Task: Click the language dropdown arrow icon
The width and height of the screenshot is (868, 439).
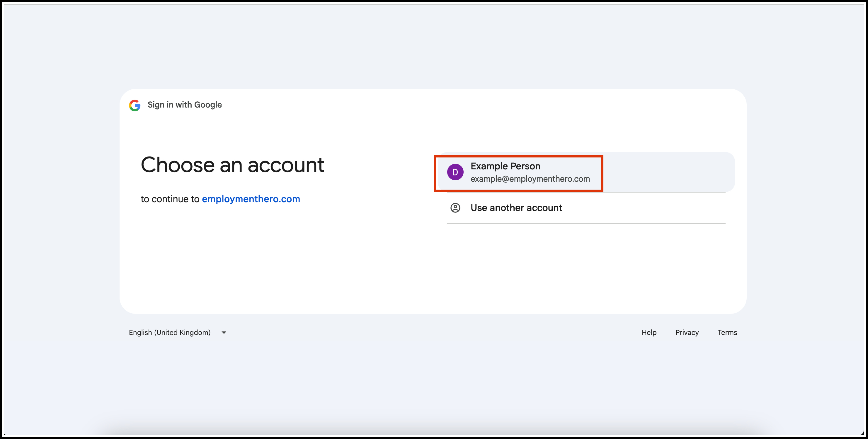Action: point(224,333)
